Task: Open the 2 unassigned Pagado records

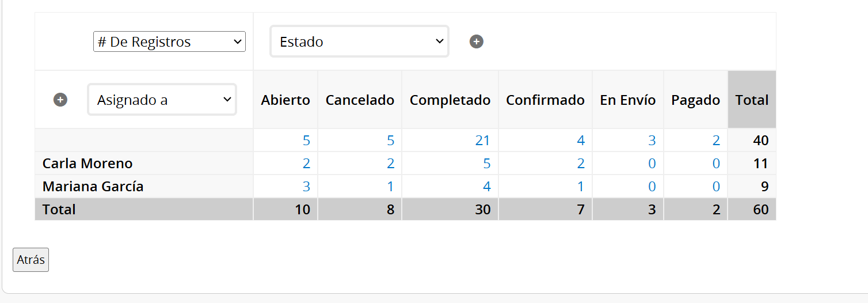Action: pyautogui.click(x=716, y=141)
